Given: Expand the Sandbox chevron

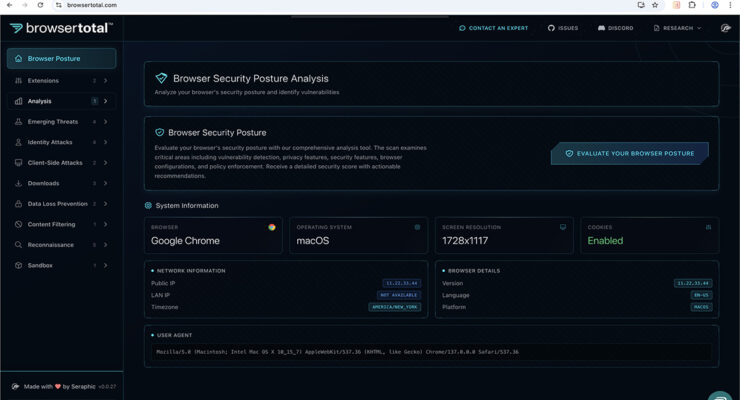Looking at the screenshot, I should point(105,265).
